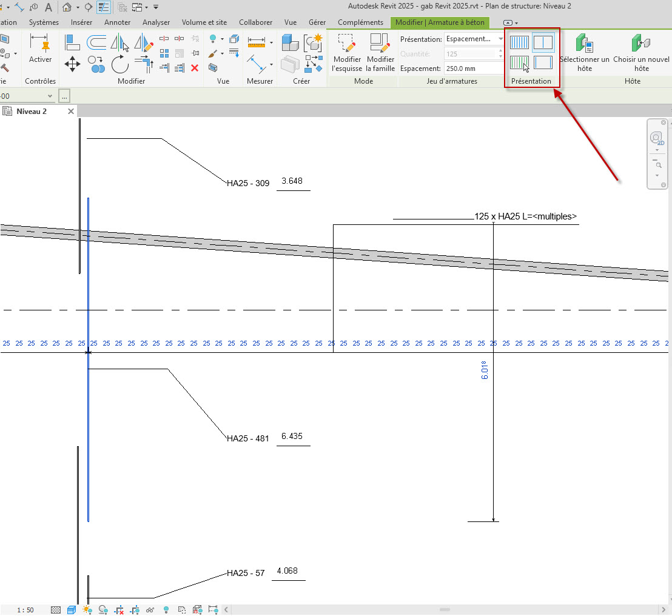Viewport: 672px width, 616px height.
Task: Select the aligned dimension ruler icon in Mesurer
Action: [257, 41]
